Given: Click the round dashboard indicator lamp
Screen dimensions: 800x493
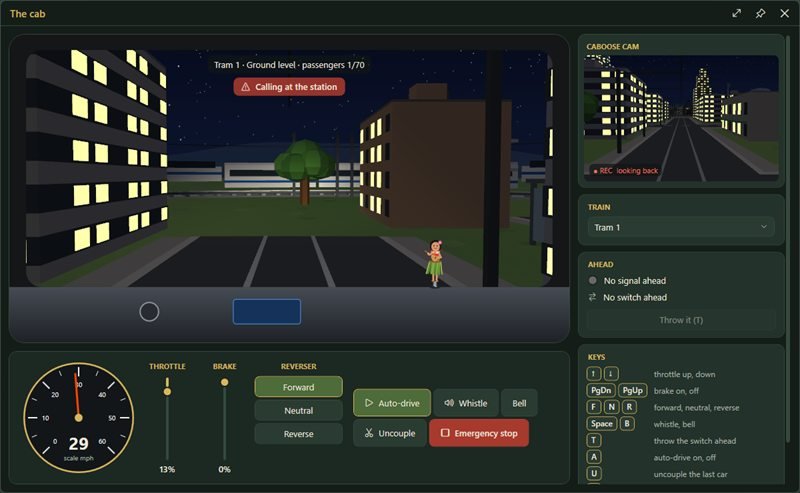Looking at the screenshot, I should point(149,311).
